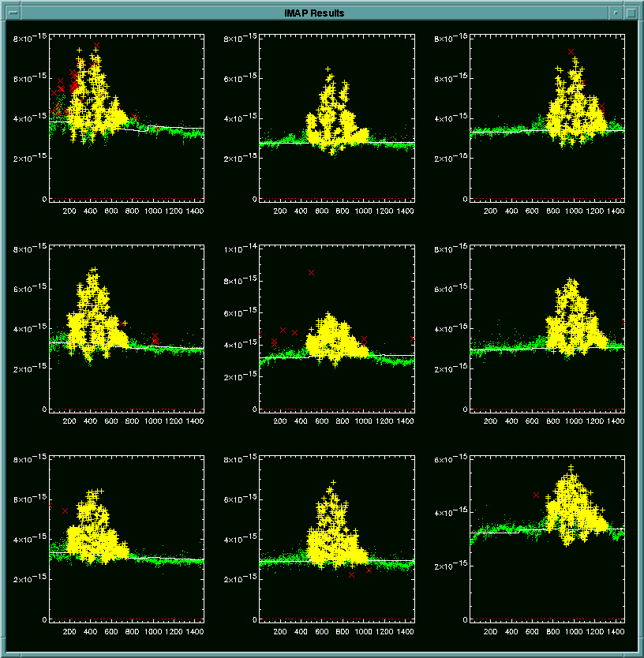Viewport: 644px width, 658px height.
Task: Click the minimize button in title bar
Action: coord(616,13)
